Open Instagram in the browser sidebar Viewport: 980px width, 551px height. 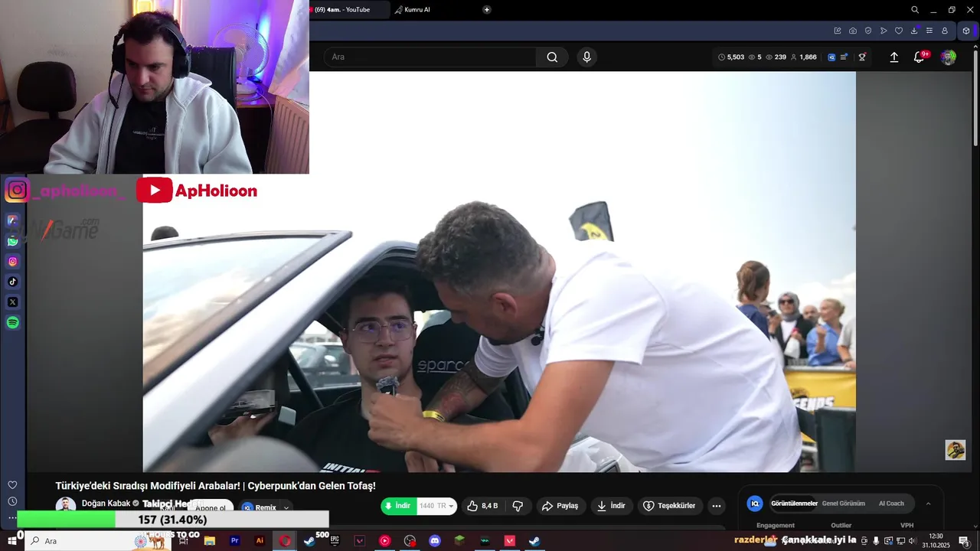[x=12, y=262]
